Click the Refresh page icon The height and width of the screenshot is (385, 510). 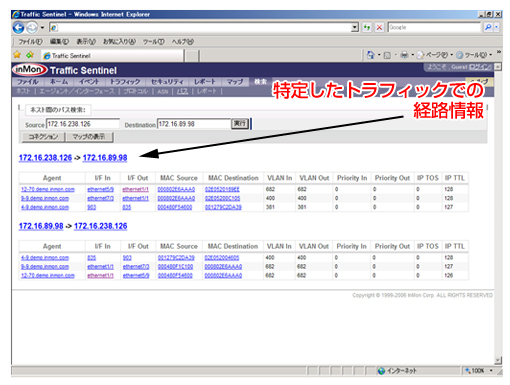coord(367,27)
